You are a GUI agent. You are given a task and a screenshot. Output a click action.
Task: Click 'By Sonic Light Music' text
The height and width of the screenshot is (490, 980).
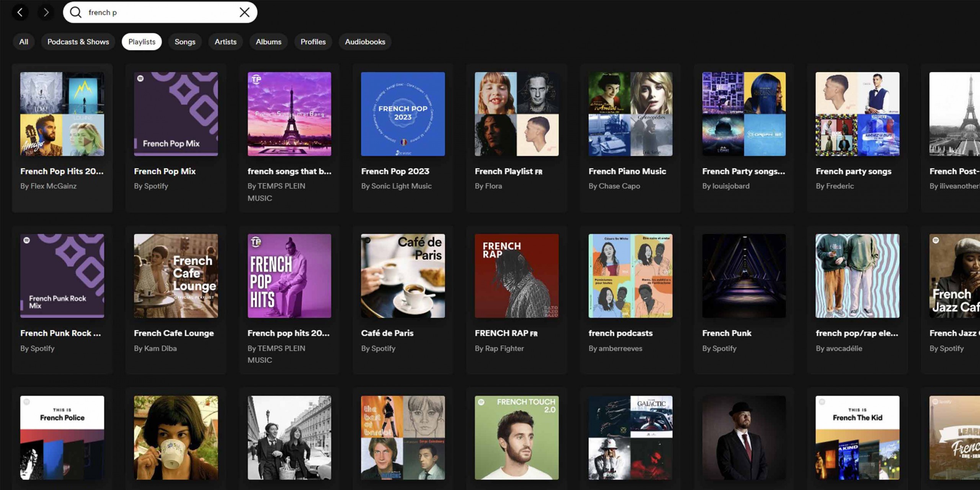(396, 186)
